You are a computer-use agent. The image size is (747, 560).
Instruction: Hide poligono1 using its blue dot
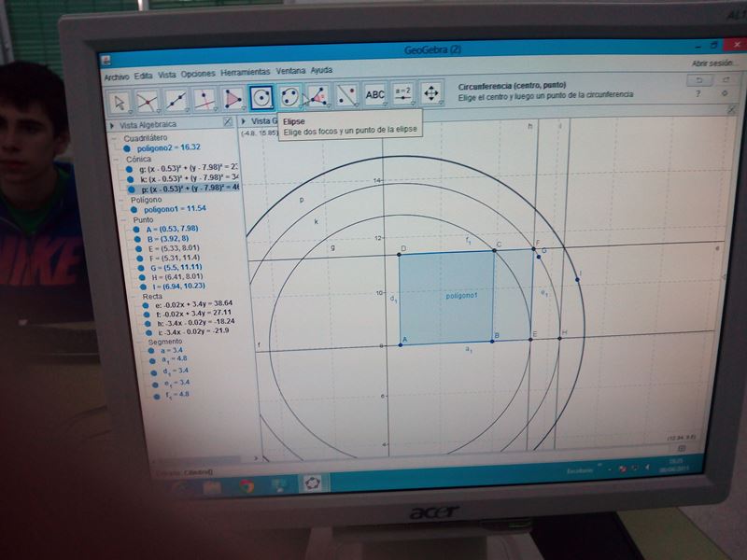132,210
